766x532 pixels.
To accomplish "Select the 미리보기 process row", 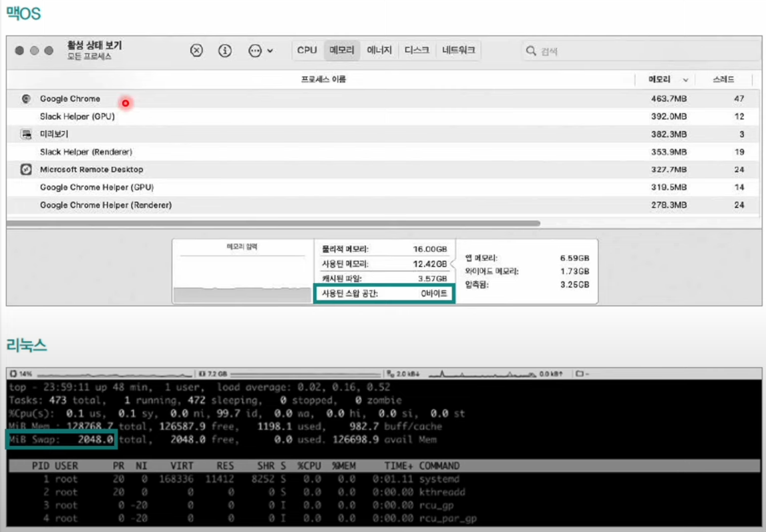I will tap(383, 134).
